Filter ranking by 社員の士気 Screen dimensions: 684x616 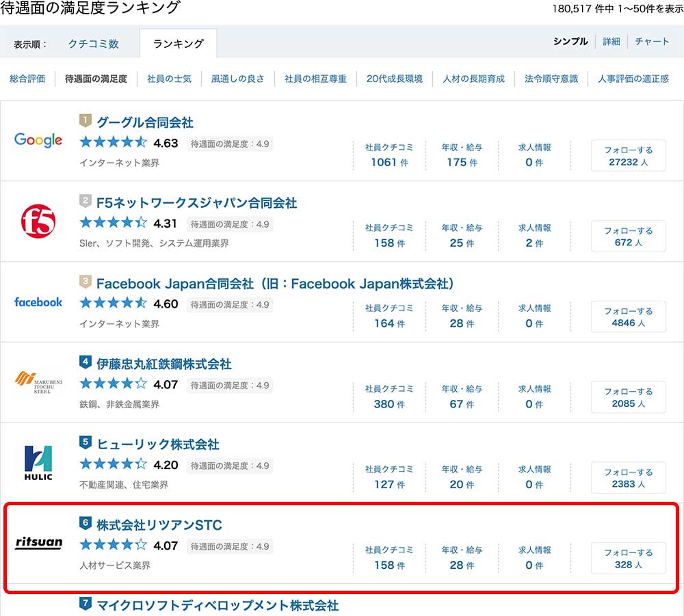click(x=169, y=79)
